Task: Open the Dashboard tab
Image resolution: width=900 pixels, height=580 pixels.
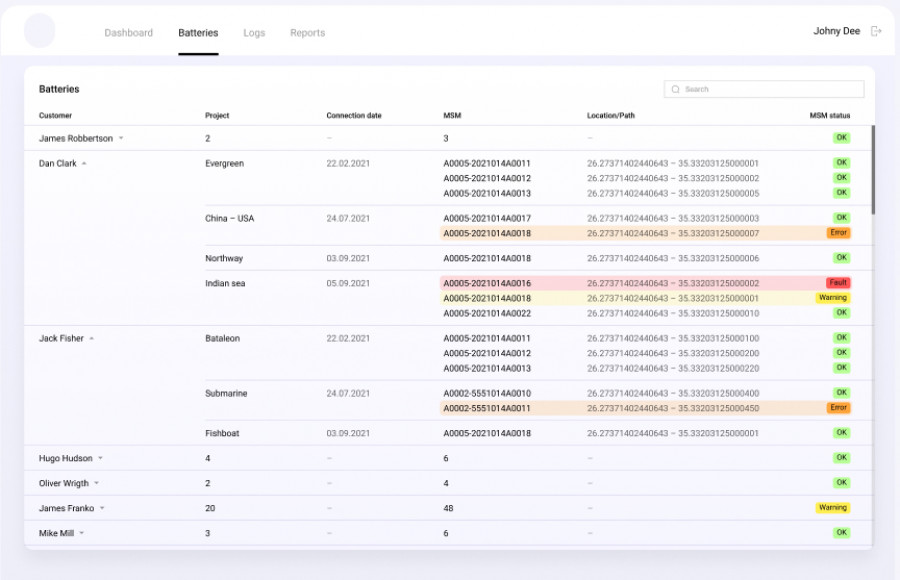Action: (x=129, y=33)
